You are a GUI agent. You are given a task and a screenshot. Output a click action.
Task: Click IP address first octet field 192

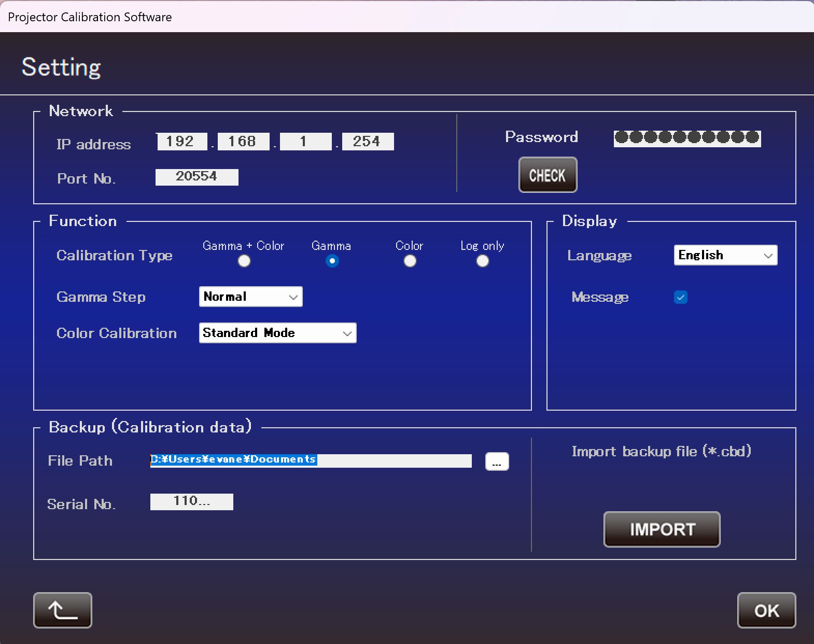[181, 142]
